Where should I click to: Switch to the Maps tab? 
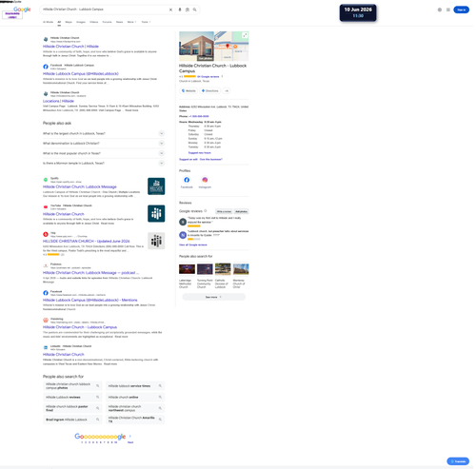tap(69, 22)
